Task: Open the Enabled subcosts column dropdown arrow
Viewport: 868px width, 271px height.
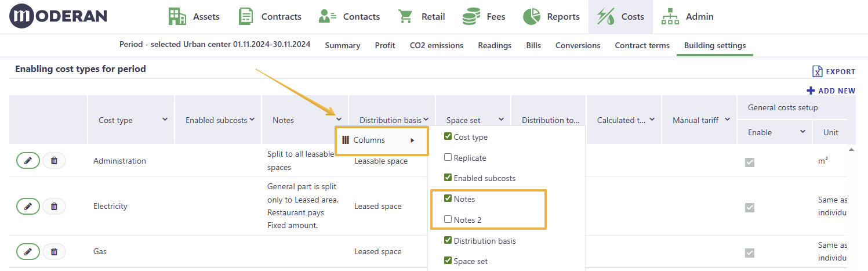Action: [x=252, y=120]
